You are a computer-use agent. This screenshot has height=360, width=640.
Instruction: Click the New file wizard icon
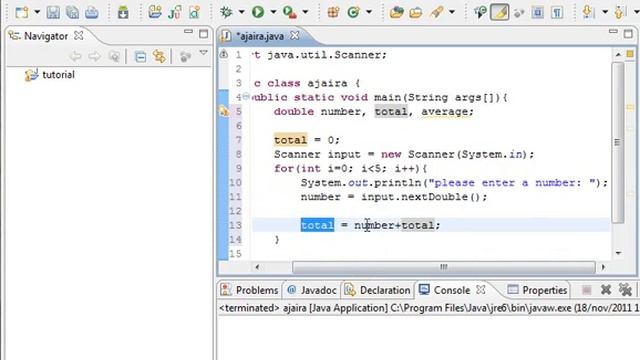[21, 12]
